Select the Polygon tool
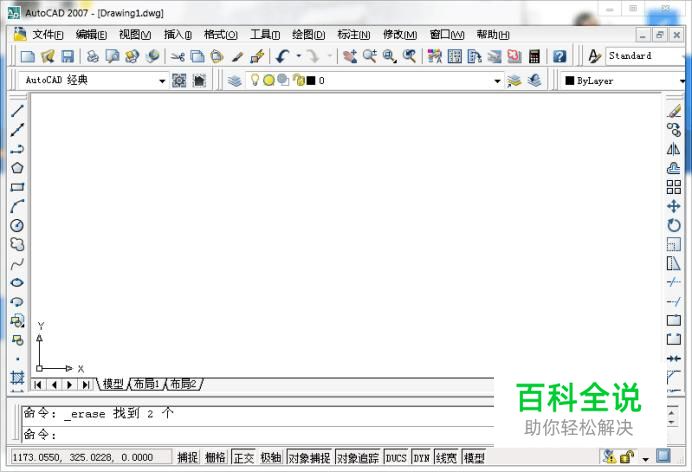Image resolution: width=692 pixels, height=472 pixels. (17, 168)
